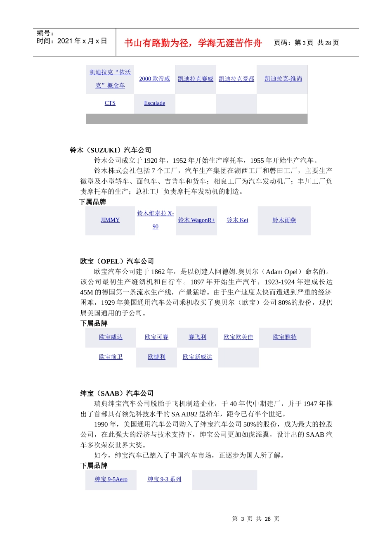Click the 欧宝威达 link
Viewport: 392px width, 555px height.
pos(111,337)
